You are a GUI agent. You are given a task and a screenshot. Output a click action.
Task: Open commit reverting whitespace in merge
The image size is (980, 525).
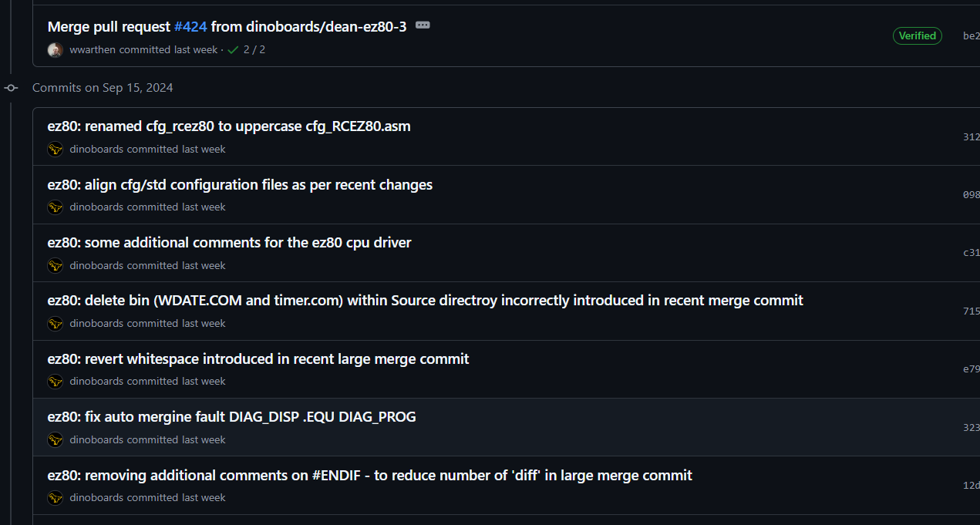point(258,359)
